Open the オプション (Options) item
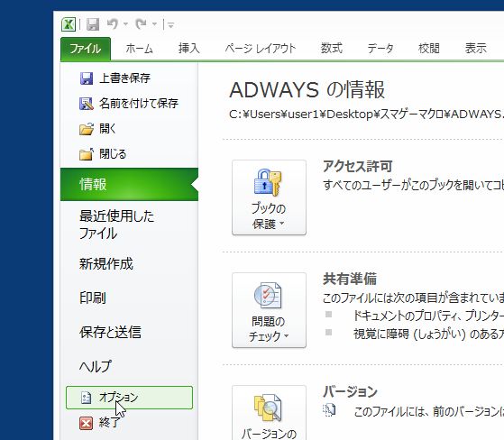 coord(129,398)
